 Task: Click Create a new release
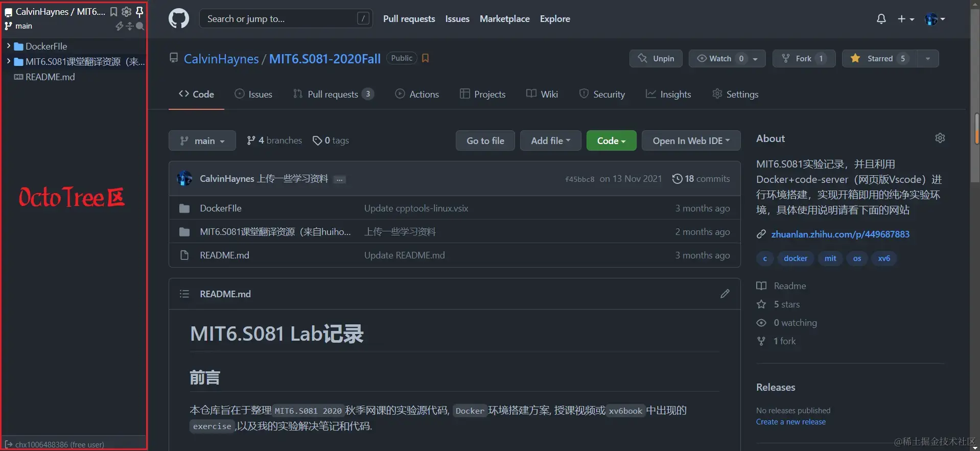tap(791, 422)
